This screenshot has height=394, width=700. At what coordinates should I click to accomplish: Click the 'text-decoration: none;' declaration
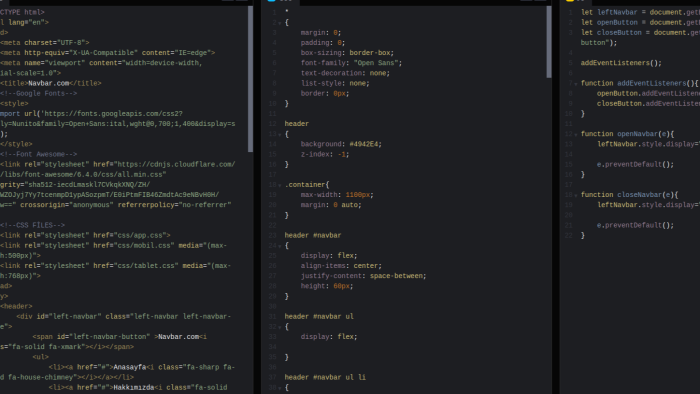coord(345,73)
